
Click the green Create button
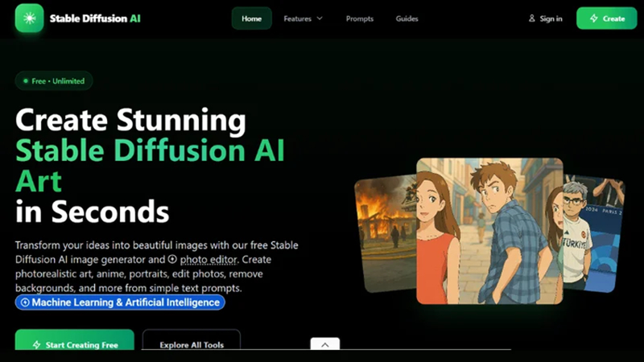point(607,19)
